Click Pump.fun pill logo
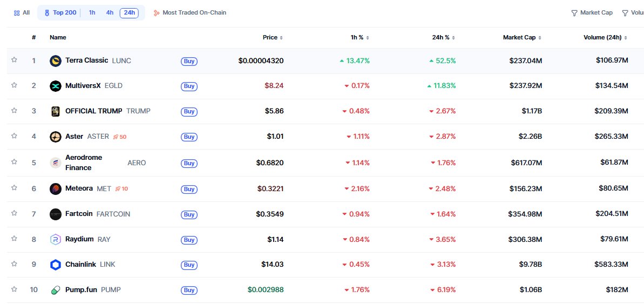Image resolution: width=644 pixels, height=304 pixels. [x=56, y=291]
